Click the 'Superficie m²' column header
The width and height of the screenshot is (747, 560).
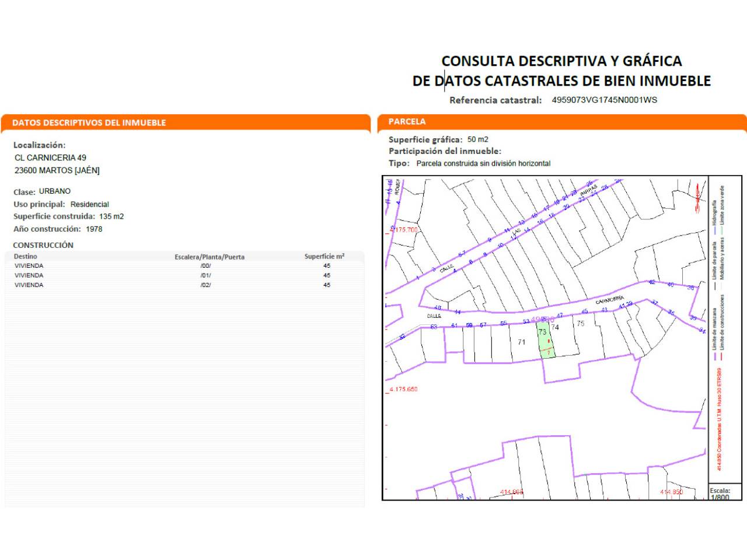[324, 256]
